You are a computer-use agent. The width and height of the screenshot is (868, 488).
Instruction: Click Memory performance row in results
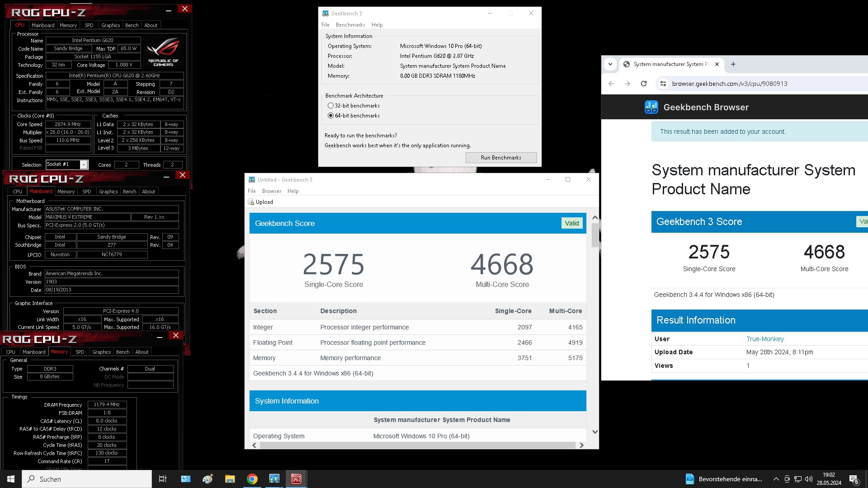tap(418, 358)
